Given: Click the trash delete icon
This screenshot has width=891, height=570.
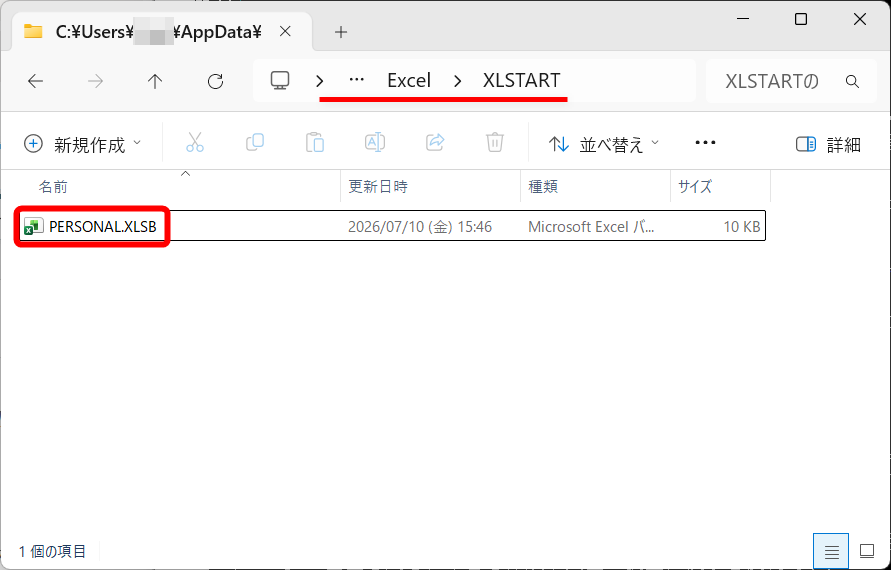Looking at the screenshot, I should (x=495, y=143).
